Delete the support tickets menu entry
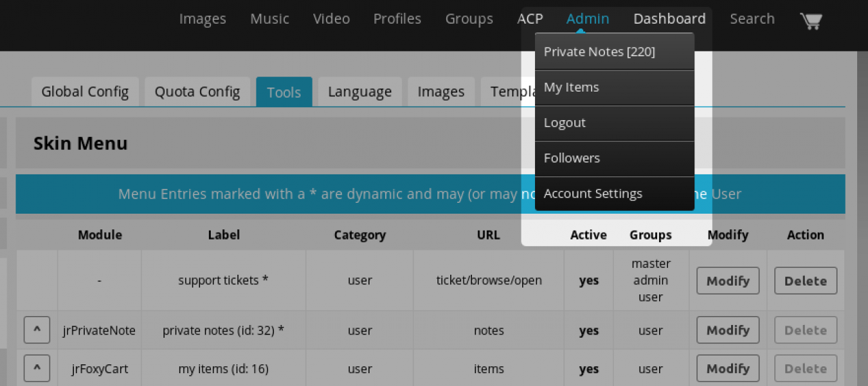This screenshot has height=386, width=868. (x=806, y=281)
